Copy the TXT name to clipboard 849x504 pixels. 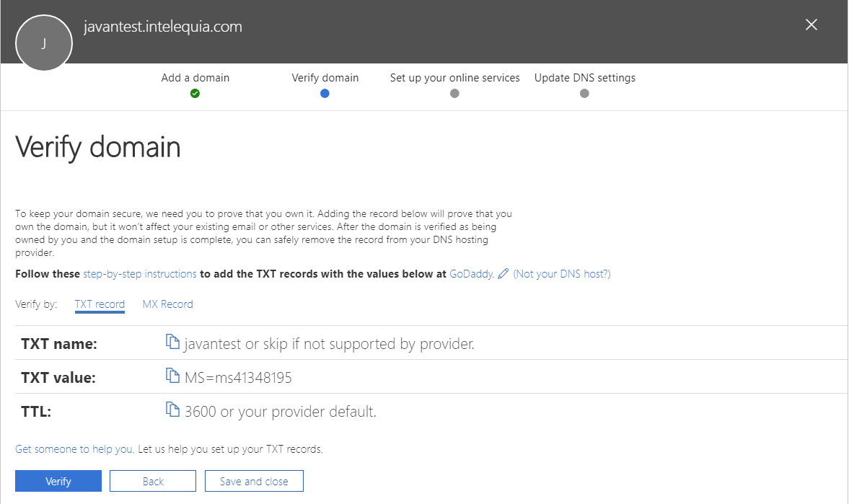(x=173, y=341)
